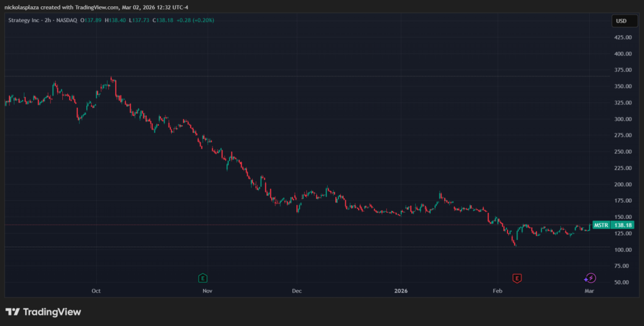Image resolution: width=644 pixels, height=326 pixels.
Task: Click the 300.00 price axis label
Action: click(622, 119)
